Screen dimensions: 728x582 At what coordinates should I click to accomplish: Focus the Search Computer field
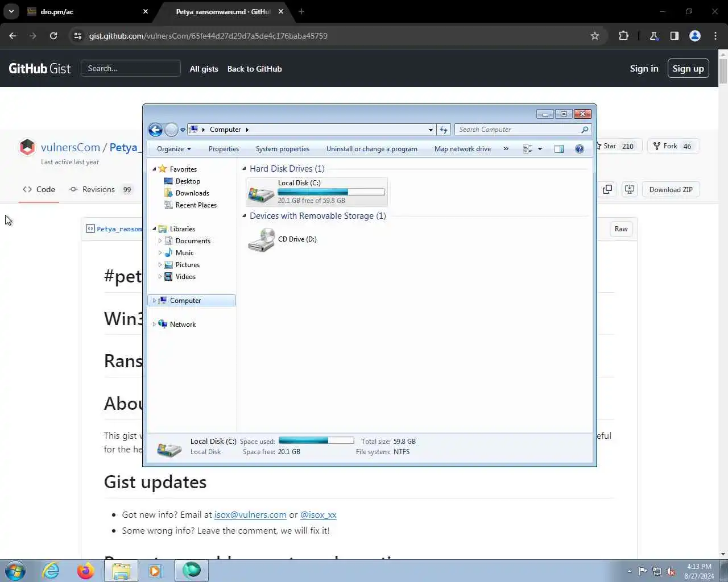pyautogui.click(x=518, y=130)
